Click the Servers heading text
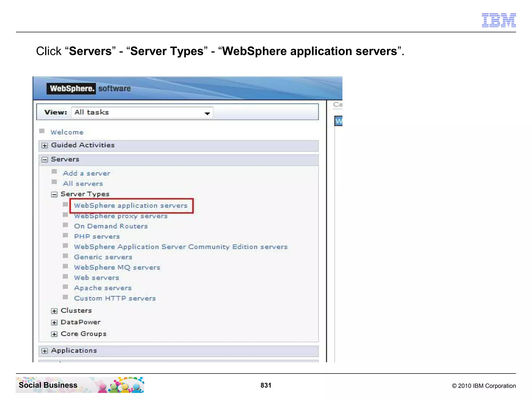Screen dimensions: 532x399 coord(65,159)
